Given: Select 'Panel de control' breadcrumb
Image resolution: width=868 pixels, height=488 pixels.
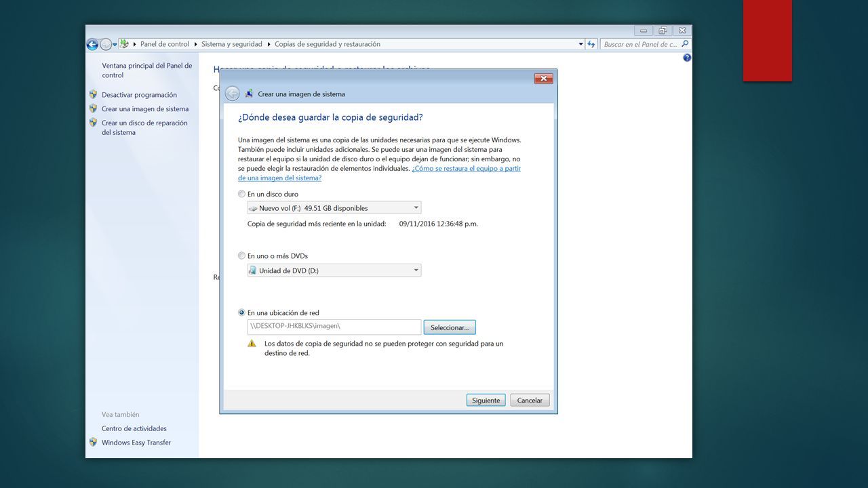Looking at the screenshot, I should (x=165, y=44).
